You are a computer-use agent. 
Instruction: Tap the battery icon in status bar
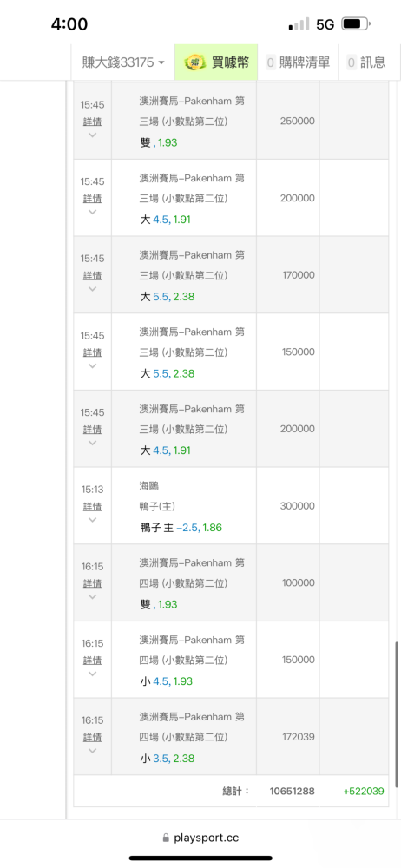tap(356, 23)
